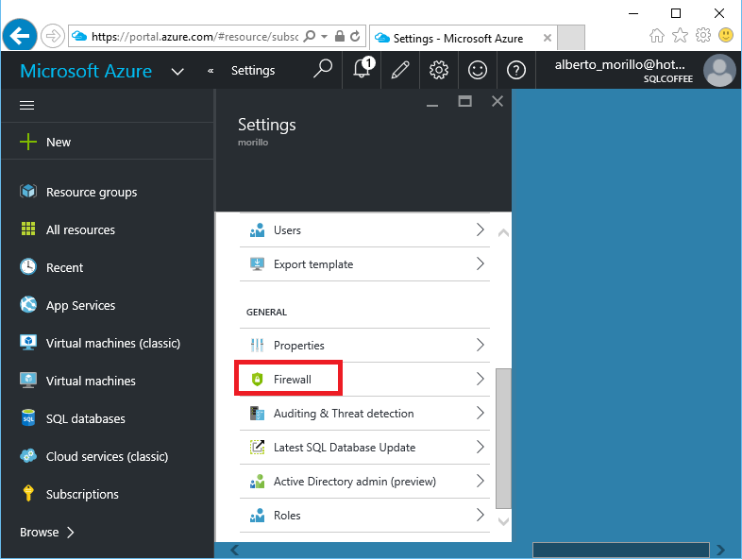Click the browser forward arrow button
The height and width of the screenshot is (560, 742).
pos(52,36)
